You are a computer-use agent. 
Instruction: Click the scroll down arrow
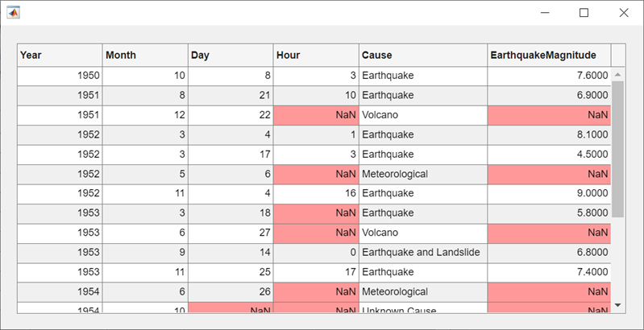pyautogui.click(x=618, y=305)
